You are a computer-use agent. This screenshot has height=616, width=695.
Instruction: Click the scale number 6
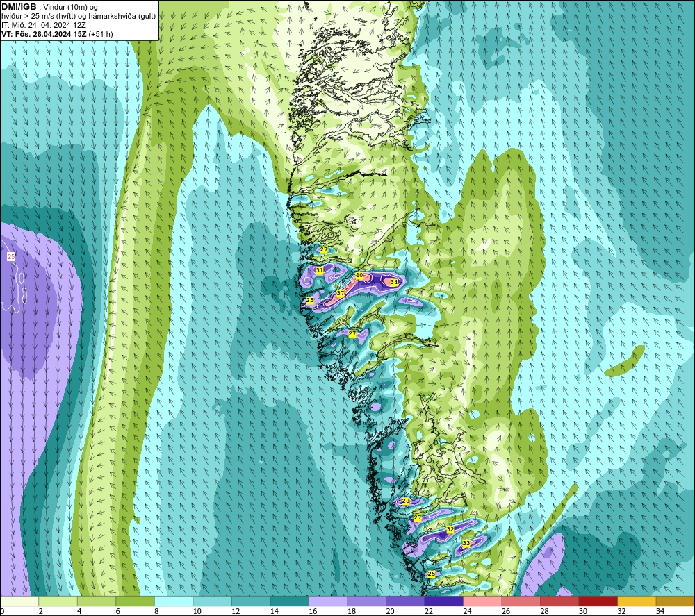[117, 611]
